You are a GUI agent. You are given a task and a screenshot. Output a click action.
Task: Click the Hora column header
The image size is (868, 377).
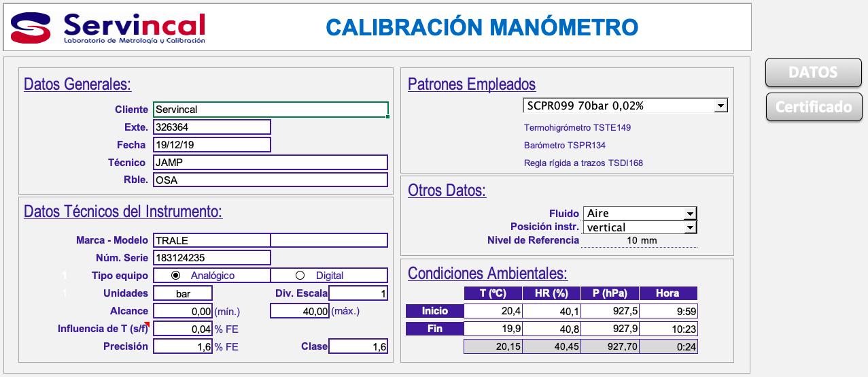tap(669, 293)
